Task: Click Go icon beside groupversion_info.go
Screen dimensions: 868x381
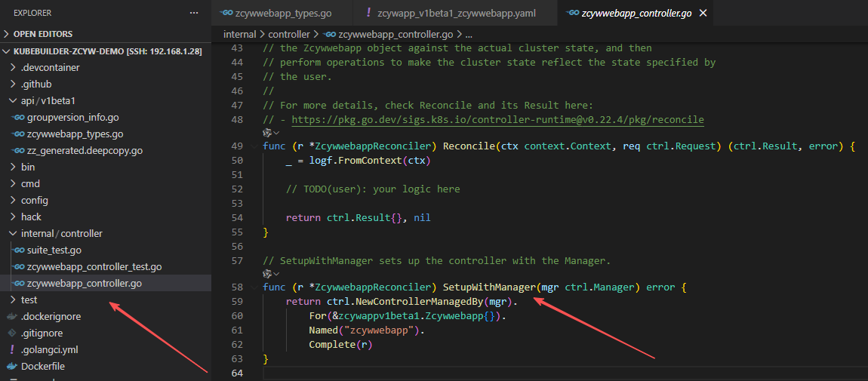Action: (x=18, y=117)
